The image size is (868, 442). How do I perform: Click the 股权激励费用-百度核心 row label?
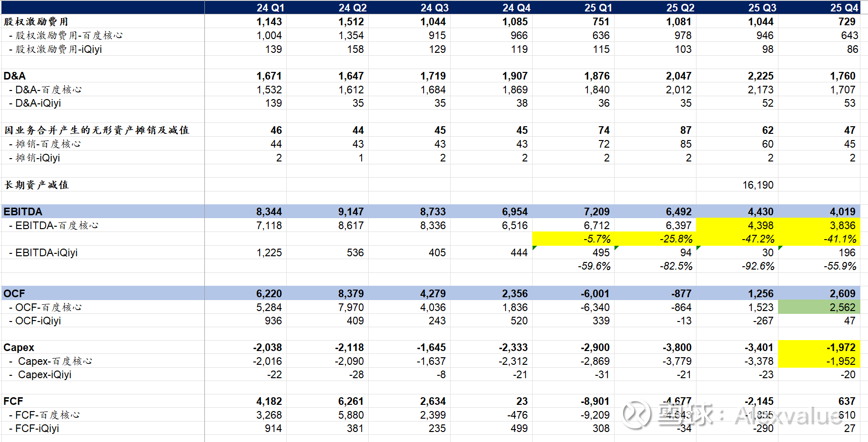[66, 35]
